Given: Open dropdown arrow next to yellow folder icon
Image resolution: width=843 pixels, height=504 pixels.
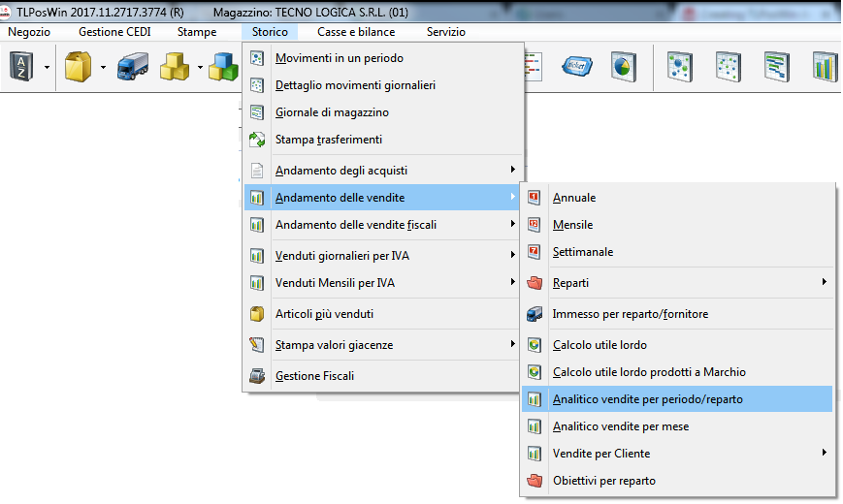Looking at the screenshot, I should (102, 68).
